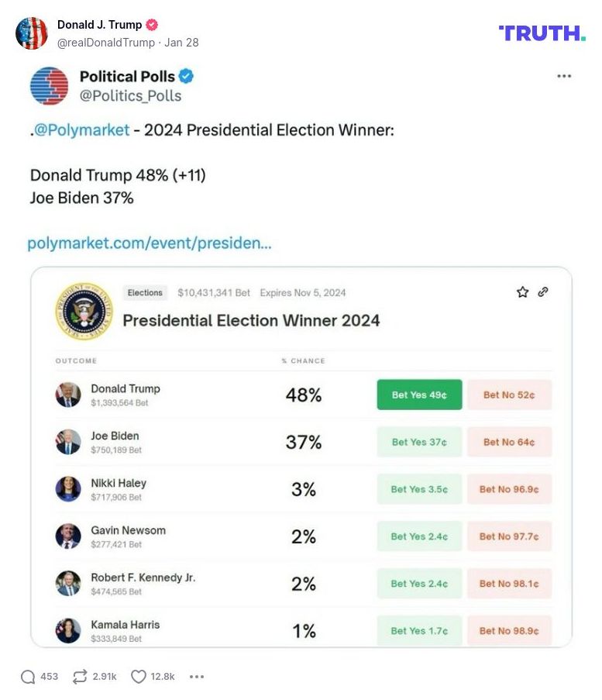Open the three-dot menu on the Political Polls post

click(564, 76)
